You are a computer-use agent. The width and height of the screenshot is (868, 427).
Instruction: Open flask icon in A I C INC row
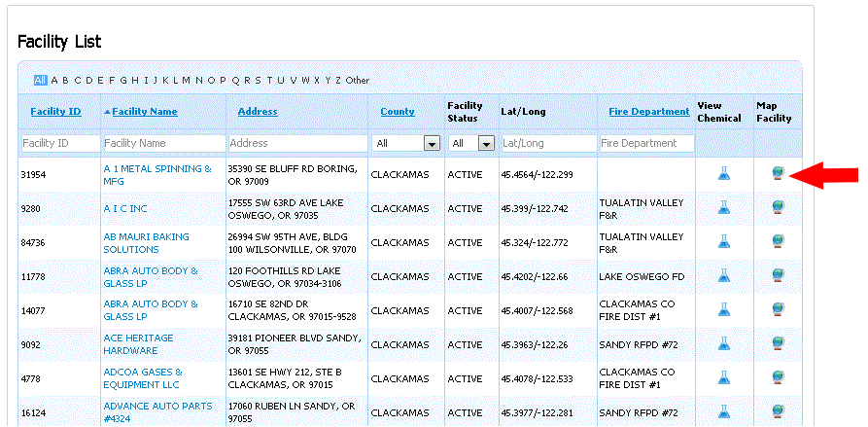[724, 208]
